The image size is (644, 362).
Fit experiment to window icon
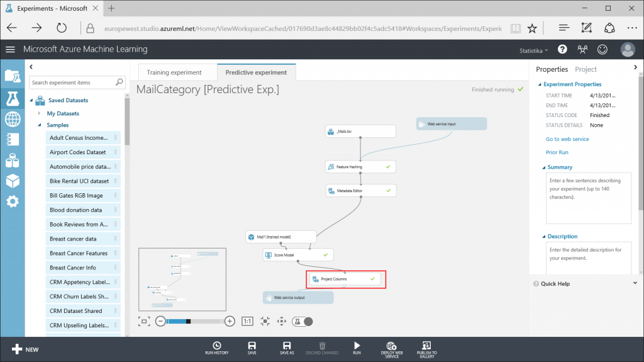point(144,321)
